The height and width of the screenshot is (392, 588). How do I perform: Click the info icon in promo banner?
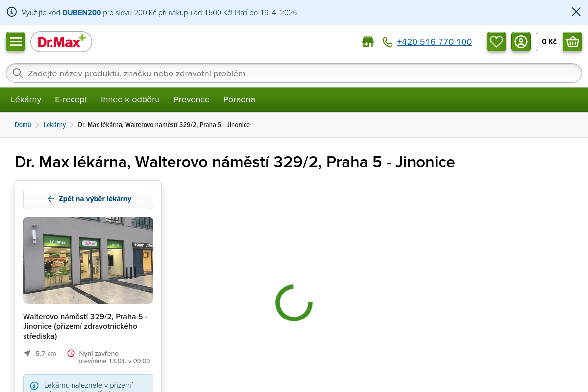point(12,12)
